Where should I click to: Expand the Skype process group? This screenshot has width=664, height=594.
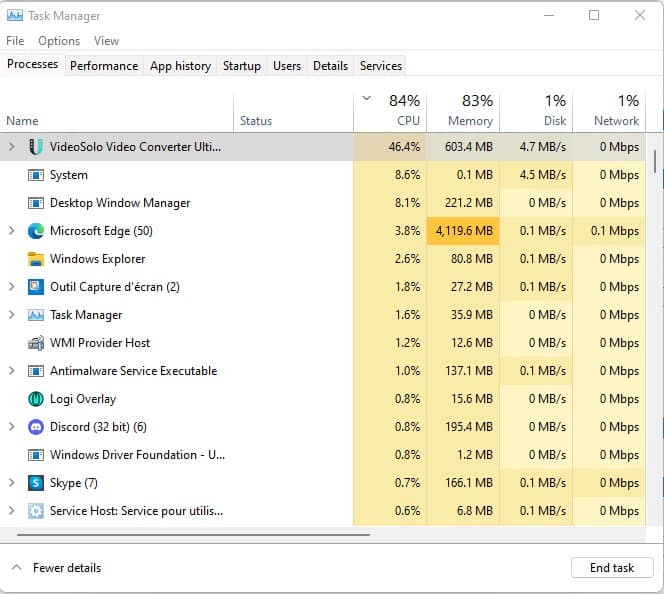tap(12, 483)
